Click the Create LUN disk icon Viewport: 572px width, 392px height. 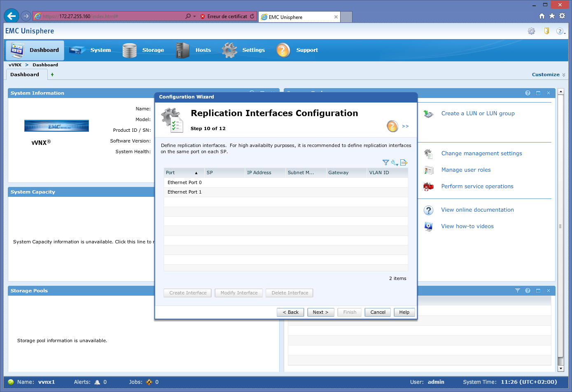[x=429, y=114]
